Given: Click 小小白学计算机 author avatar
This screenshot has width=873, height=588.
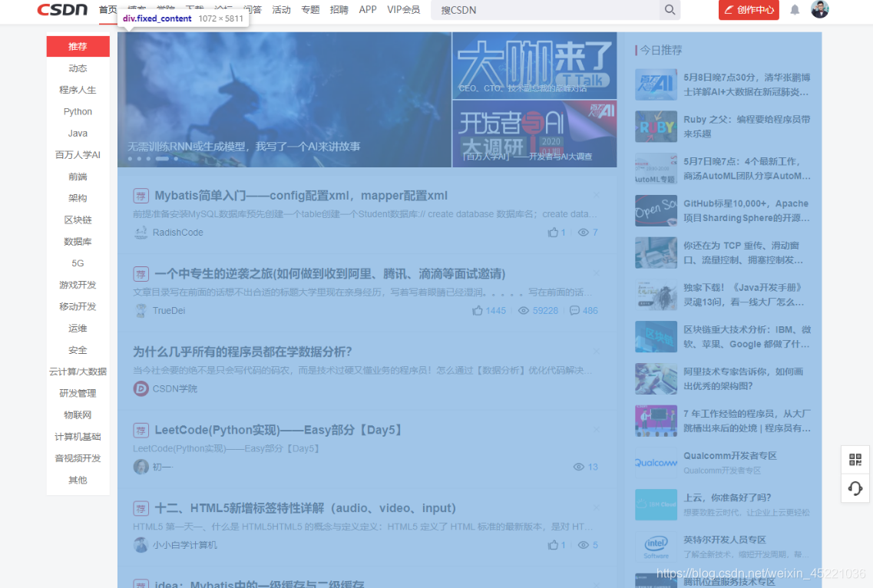Looking at the screenshot, I should point(141,544).
